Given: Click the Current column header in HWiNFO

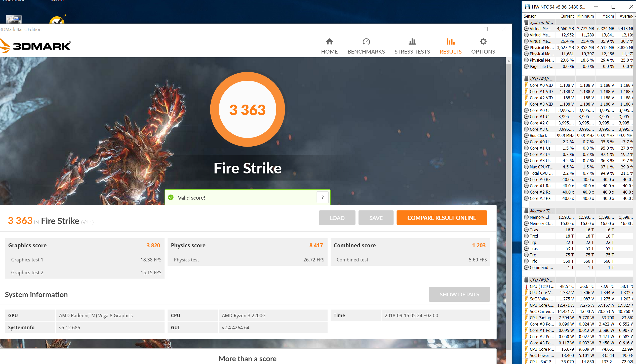Looking at the screenshot, I should click(567, 16).
